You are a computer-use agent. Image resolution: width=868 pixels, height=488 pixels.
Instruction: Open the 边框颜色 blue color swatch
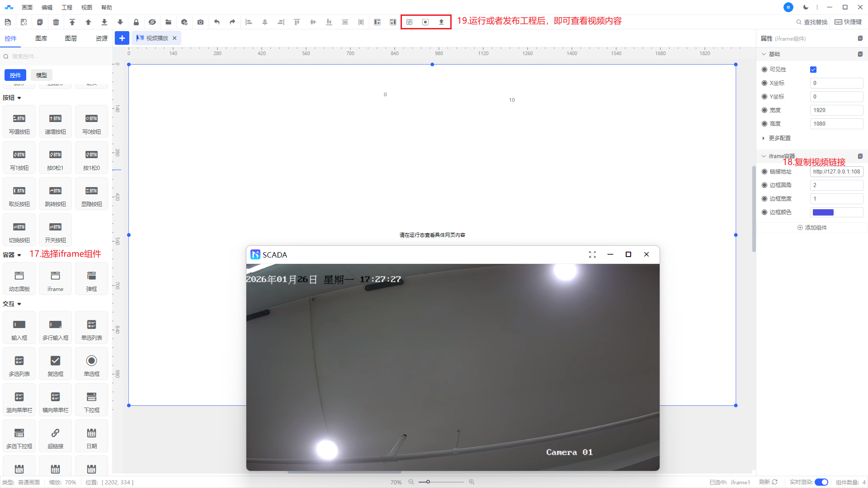[x=823, y=212]
